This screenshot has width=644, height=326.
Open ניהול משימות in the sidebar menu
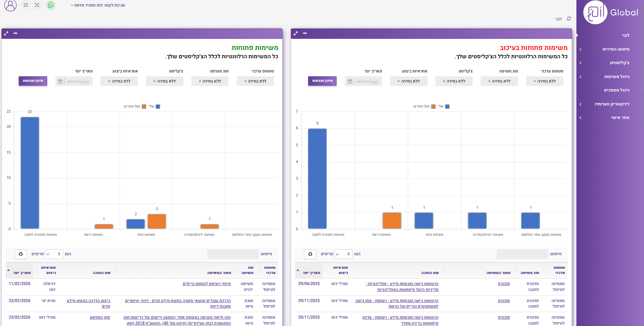coord(617,77)
